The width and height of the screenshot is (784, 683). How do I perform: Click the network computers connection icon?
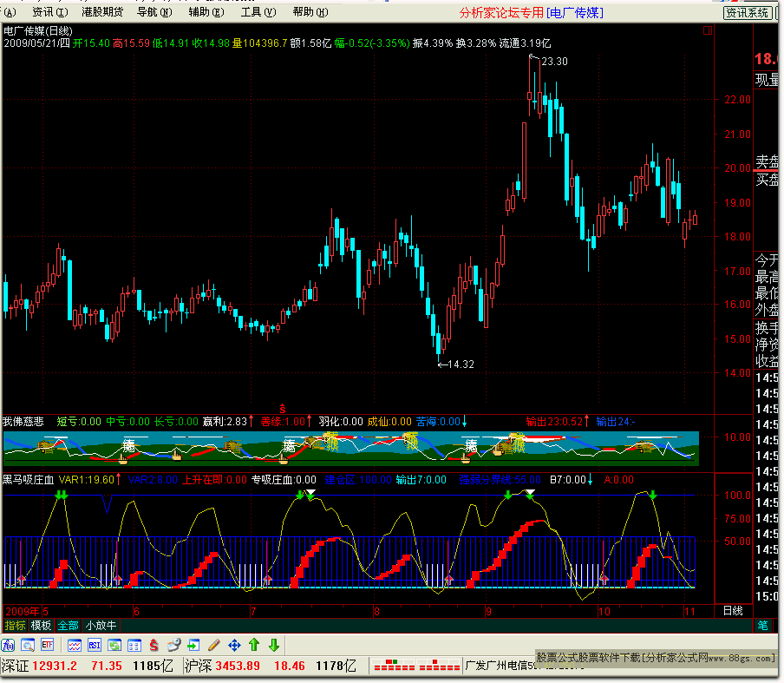[x=174, y=646]
